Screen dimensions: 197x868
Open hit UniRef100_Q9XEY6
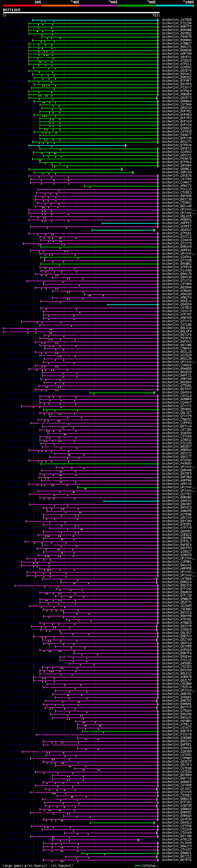(x=177, y=176)
